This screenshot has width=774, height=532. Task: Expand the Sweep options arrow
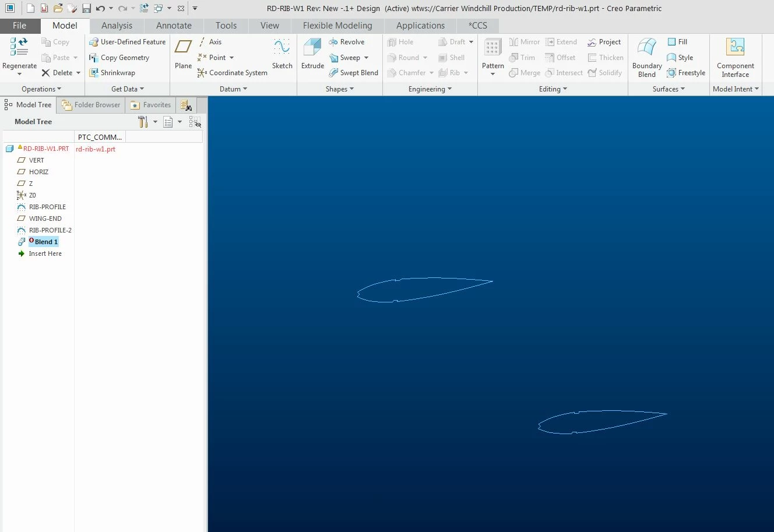(x=366, y=58)
